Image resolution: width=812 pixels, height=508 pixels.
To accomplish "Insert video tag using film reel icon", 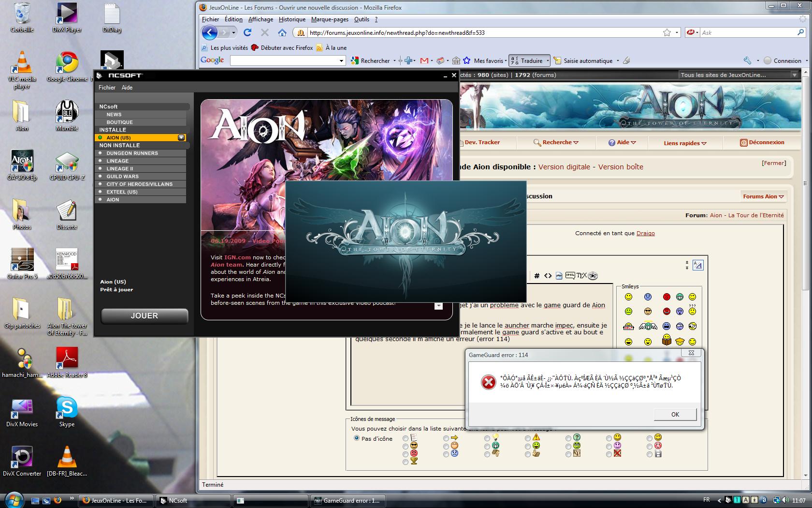I will click(x=593, y=276).
